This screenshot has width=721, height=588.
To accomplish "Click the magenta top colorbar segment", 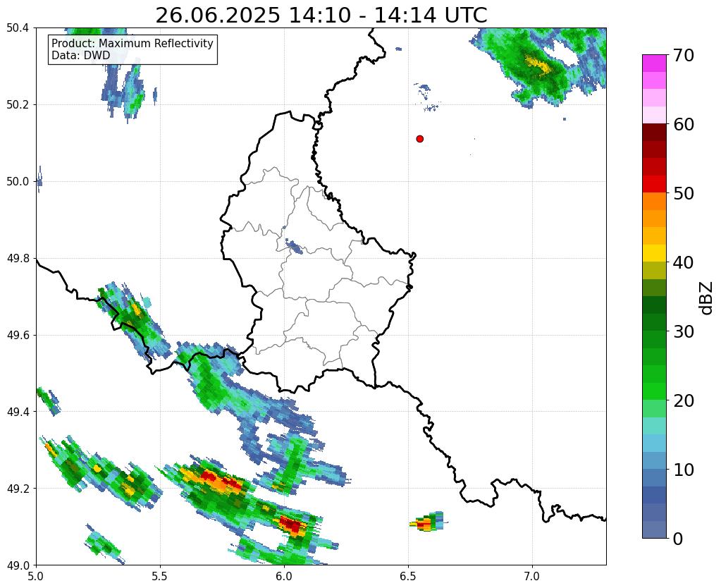I will point(654,63).
